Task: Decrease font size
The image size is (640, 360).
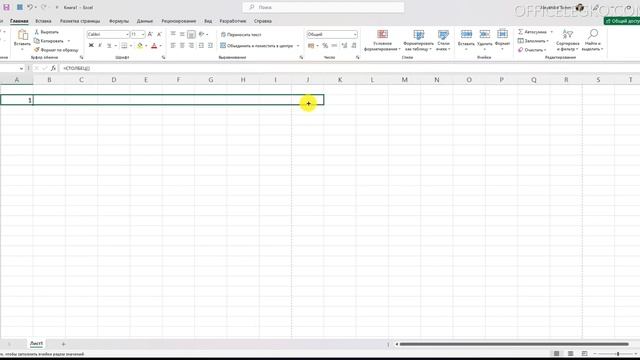Action: click(x=159, y=34)
